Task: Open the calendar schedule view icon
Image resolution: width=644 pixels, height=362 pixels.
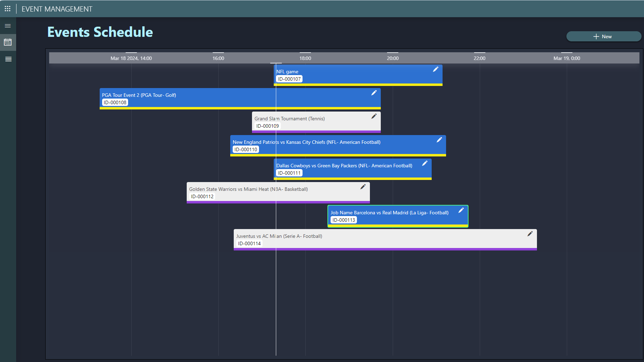Action: click(x=8, y=42)
